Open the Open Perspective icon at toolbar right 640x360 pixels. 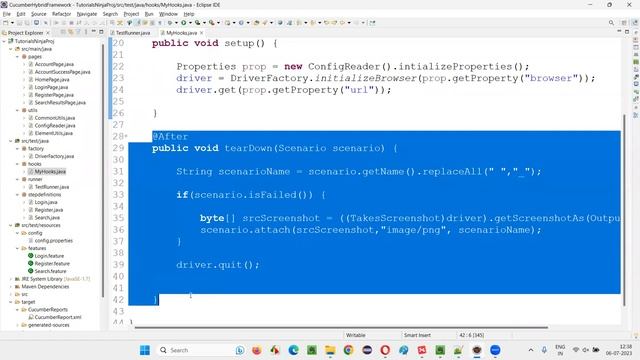pyautogui.click(x=624, y=23)
